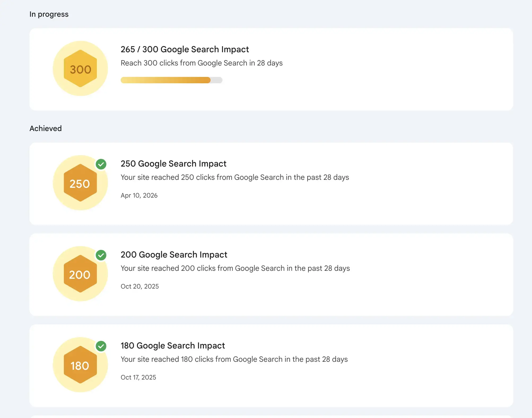Click the 180 clicks hexagon badge

80,365
